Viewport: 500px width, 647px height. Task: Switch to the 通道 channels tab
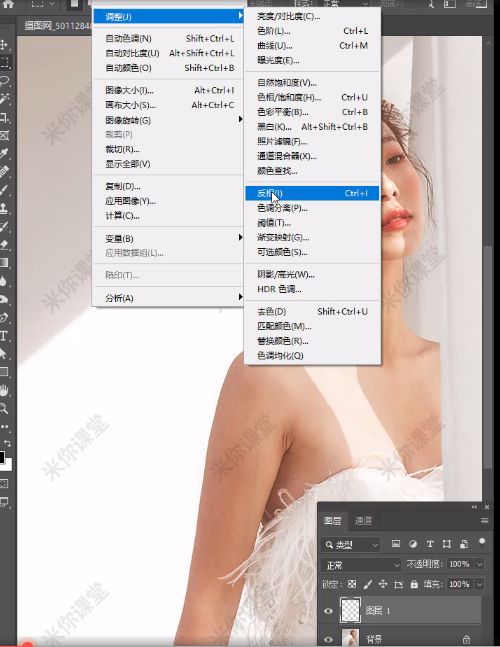click(x=363, y=521)
